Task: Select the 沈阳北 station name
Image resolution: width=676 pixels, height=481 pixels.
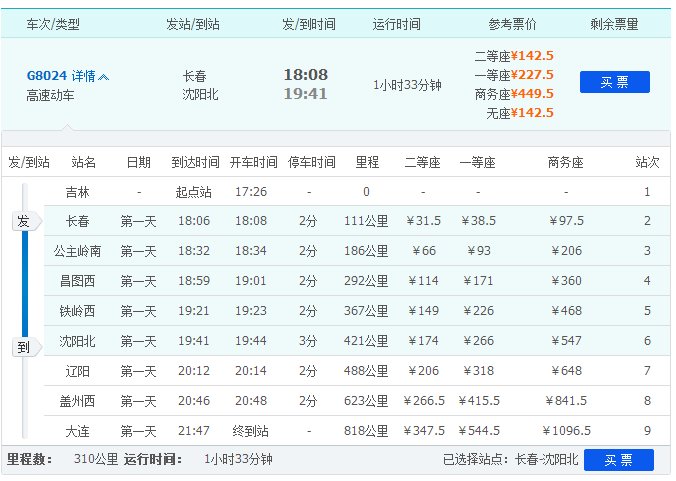Action: tap(77, 341)
